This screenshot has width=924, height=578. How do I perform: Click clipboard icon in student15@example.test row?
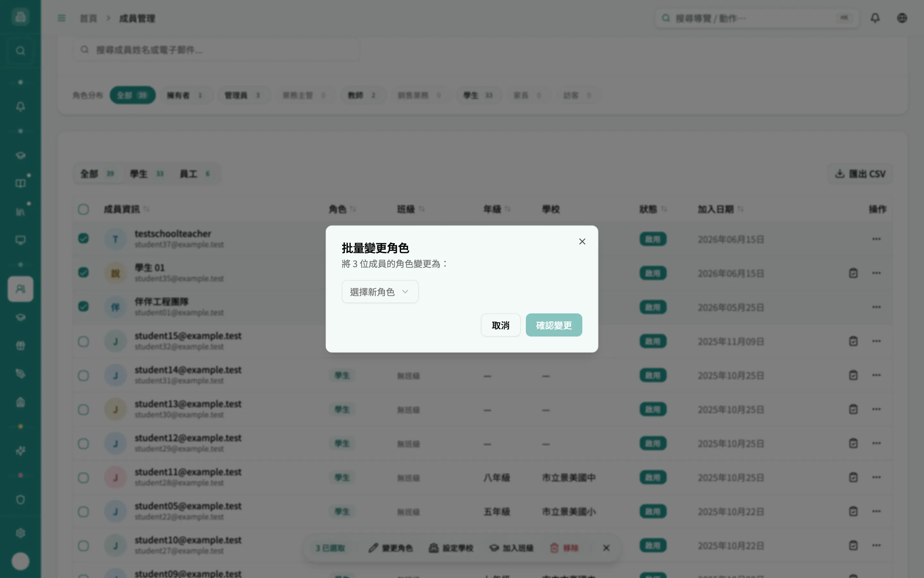coord(853,341)
